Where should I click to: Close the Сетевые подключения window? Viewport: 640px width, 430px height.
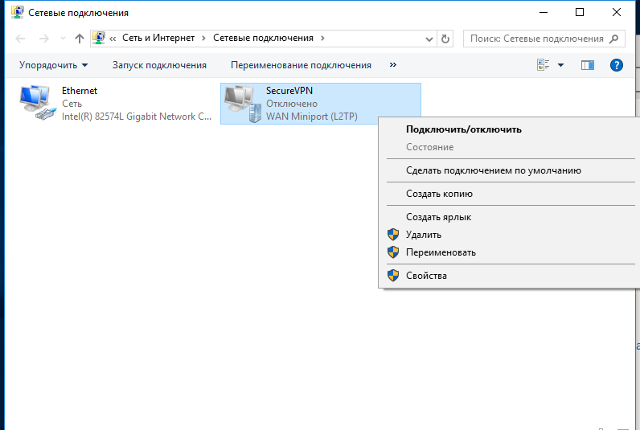tap(617, 13)
